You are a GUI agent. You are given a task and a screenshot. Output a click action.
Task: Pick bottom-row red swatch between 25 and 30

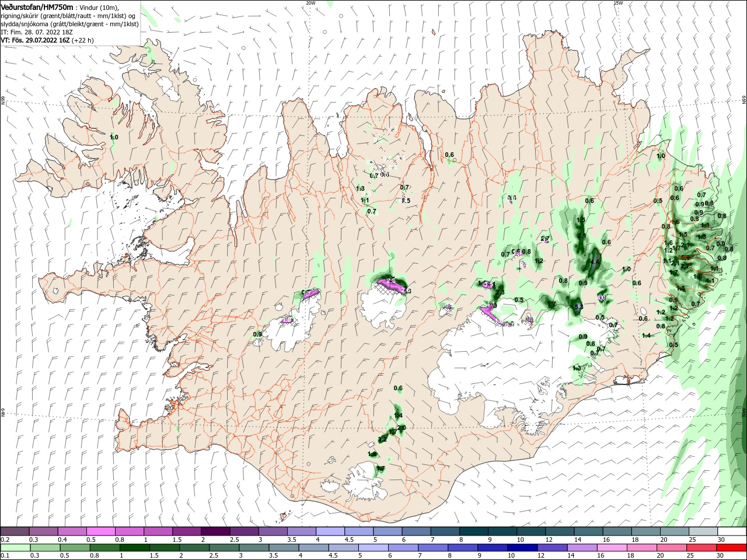[703, 548]
